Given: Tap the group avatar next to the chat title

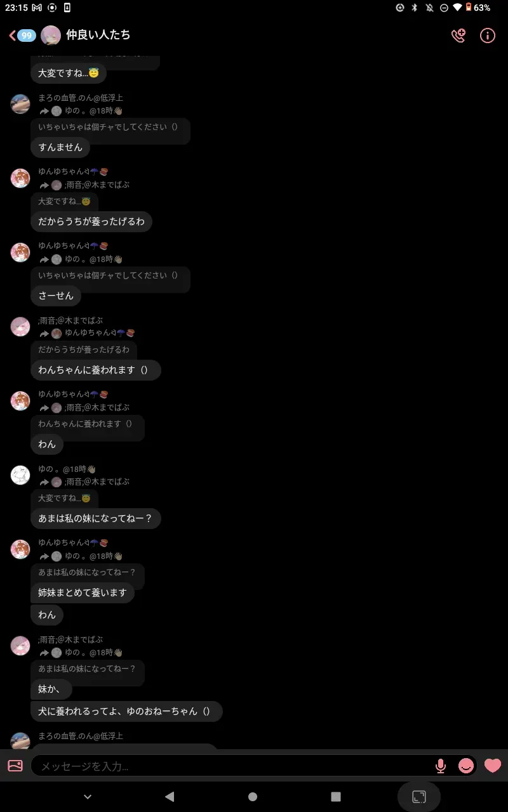Looking at the screenshot, I should 51,36.
